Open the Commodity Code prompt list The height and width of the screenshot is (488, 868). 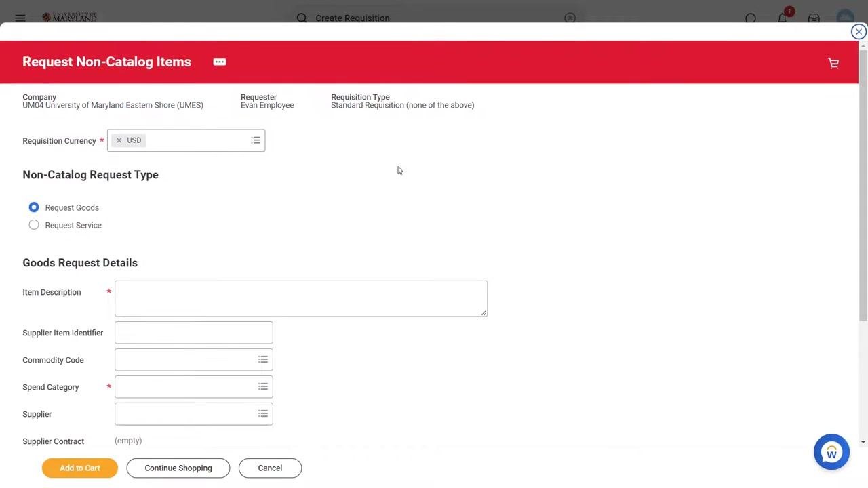[263, 360]
